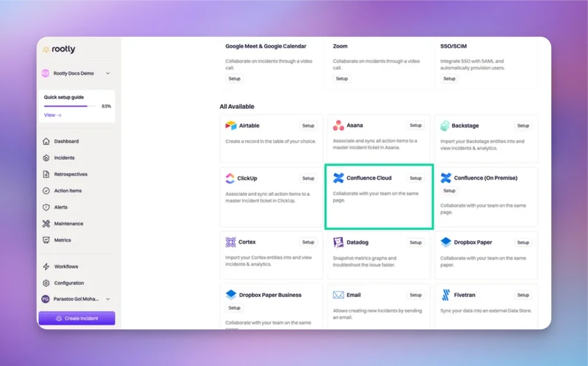This screenshot has height=366, width=588.
Task: Click Setup for Airtable
Action: point(308,126)
